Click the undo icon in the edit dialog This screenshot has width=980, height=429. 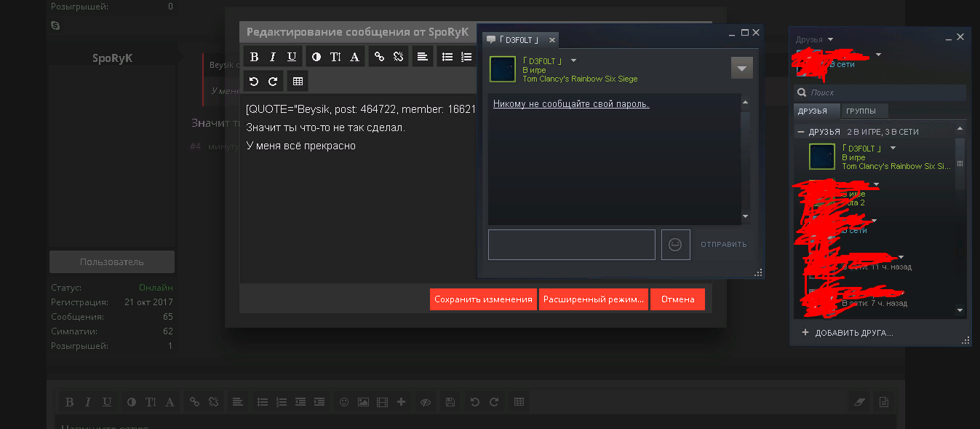click(x=254, y=81)
